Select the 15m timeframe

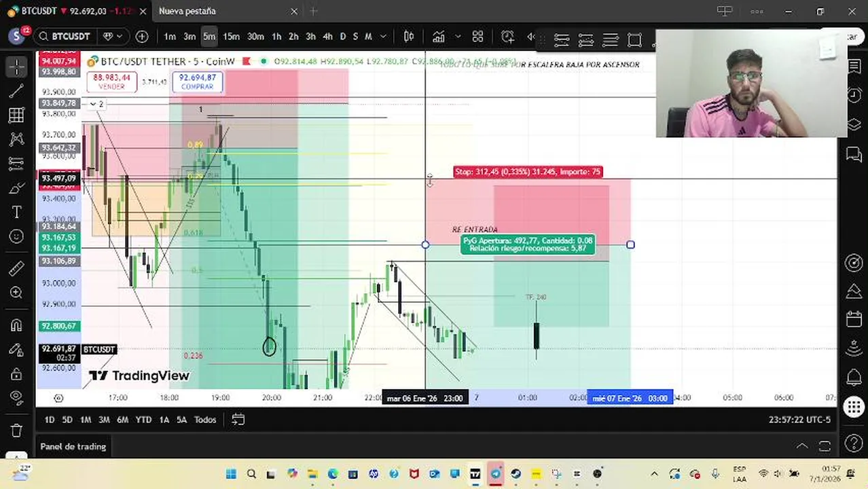pos(231,36)
